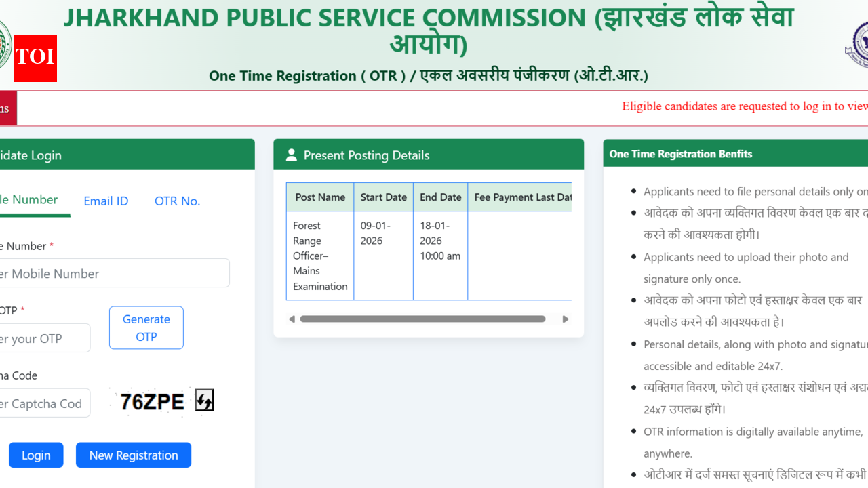Click the Captcha Code input box
868x488 pixels.
click(x=41, y=403)
